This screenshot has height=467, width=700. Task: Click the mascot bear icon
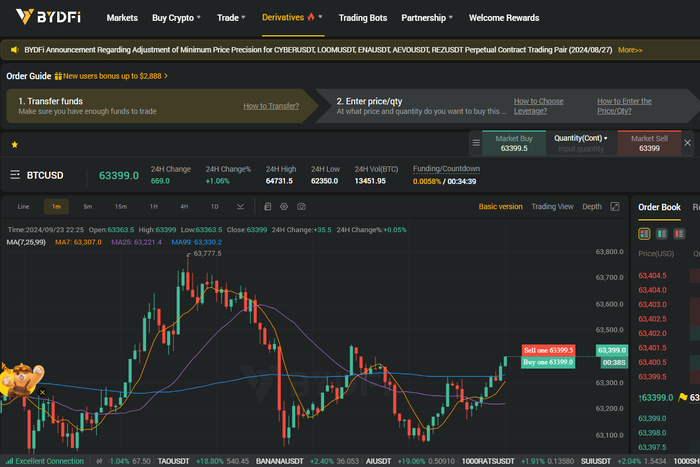pyautogui.click(x=21, y=380)
